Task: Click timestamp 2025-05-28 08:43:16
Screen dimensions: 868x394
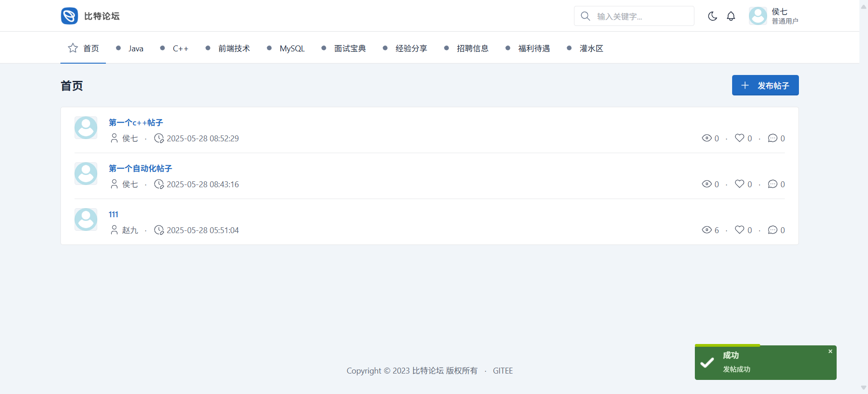Action: [203, 184]
